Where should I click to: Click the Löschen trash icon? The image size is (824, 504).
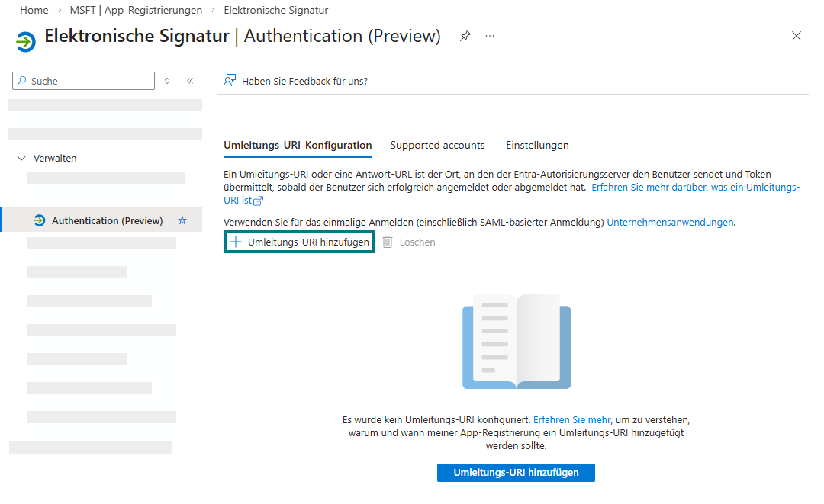[x=388, y=242]
